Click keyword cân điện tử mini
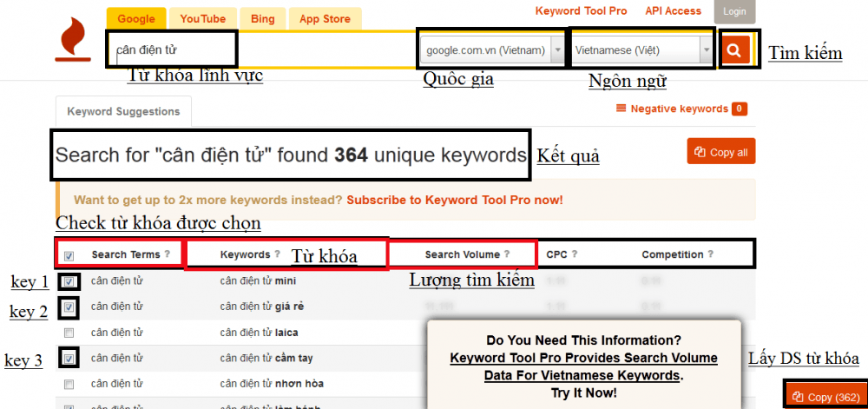Image resolution: width=868 pixels, height=409 pixels. tap(258, 281)
